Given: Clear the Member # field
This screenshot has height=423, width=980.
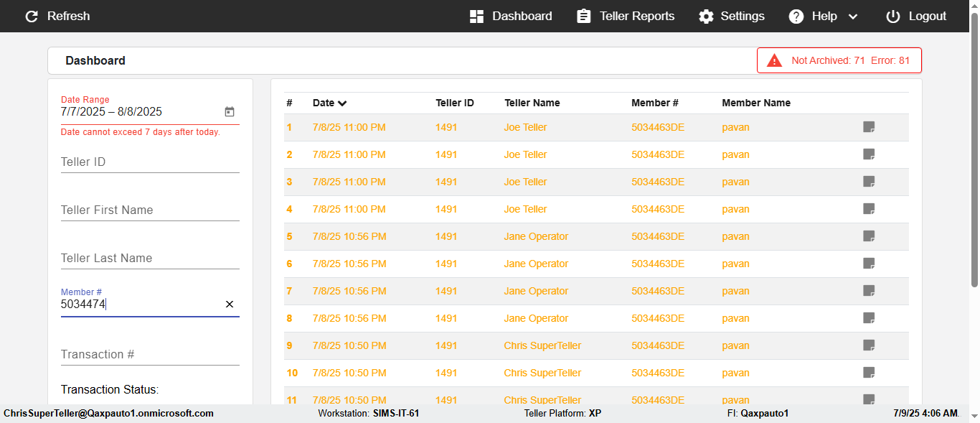Looking at the screenshot, I should pyautogui.click(x=230, y=305).
